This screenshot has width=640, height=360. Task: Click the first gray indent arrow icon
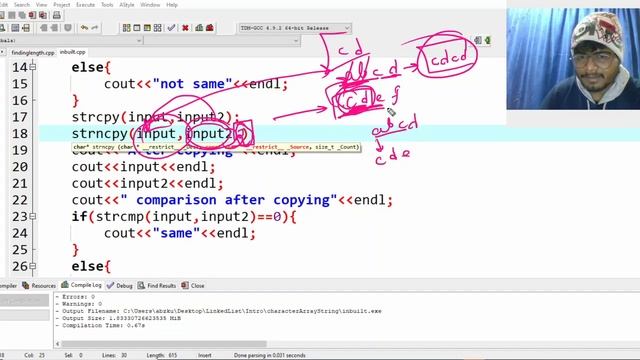pyautogui.click(x=44, y=28)
